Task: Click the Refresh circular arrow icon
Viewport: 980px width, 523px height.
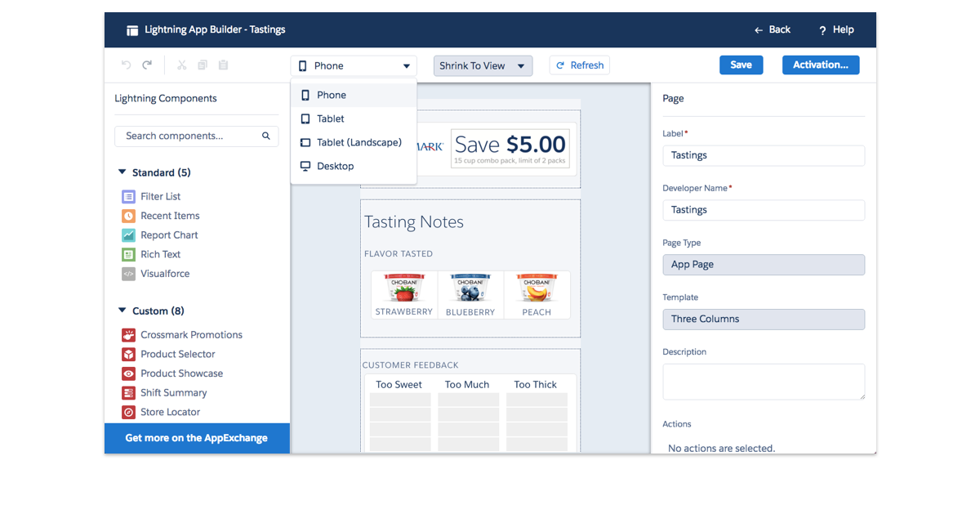Action: pos(561,66)
